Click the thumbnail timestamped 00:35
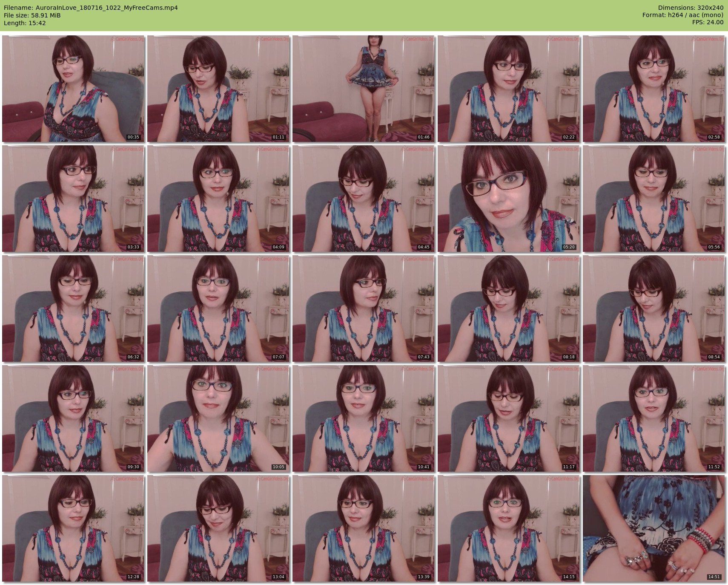The height and width of the screenshot is (585, 728). pyautogui.click(x=73, y=89)
